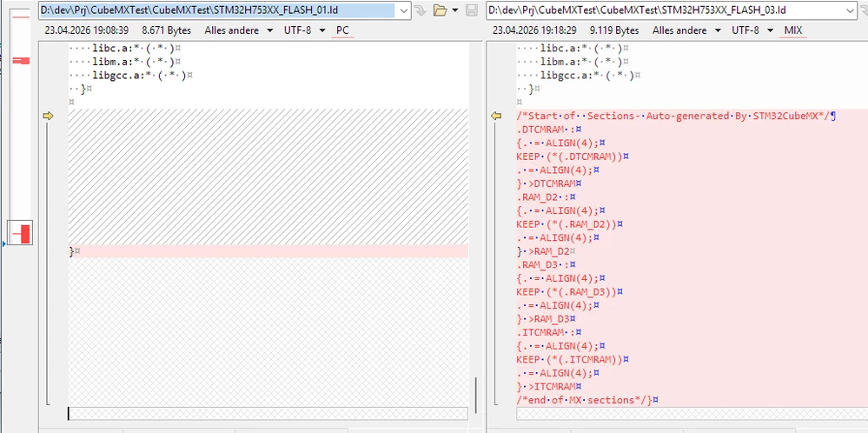Click yellow copy-to-left arrow in right gutter

496,116
